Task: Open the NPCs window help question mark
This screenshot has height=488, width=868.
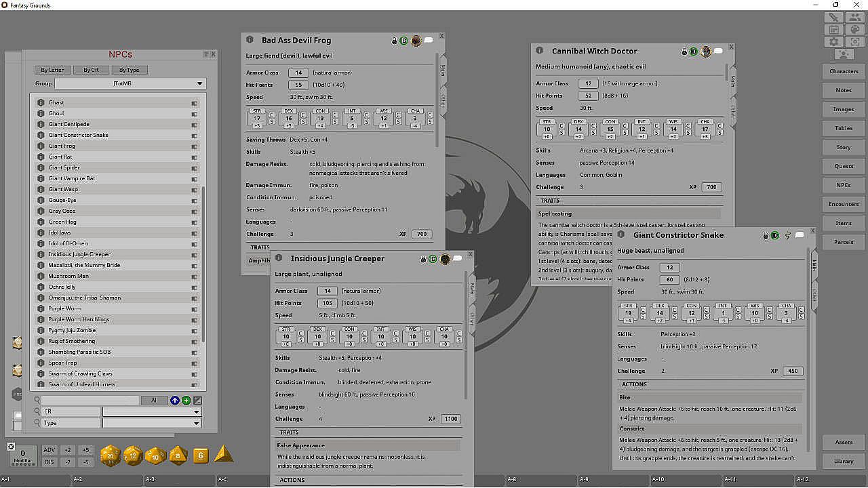Action: [x=206, y=54]
